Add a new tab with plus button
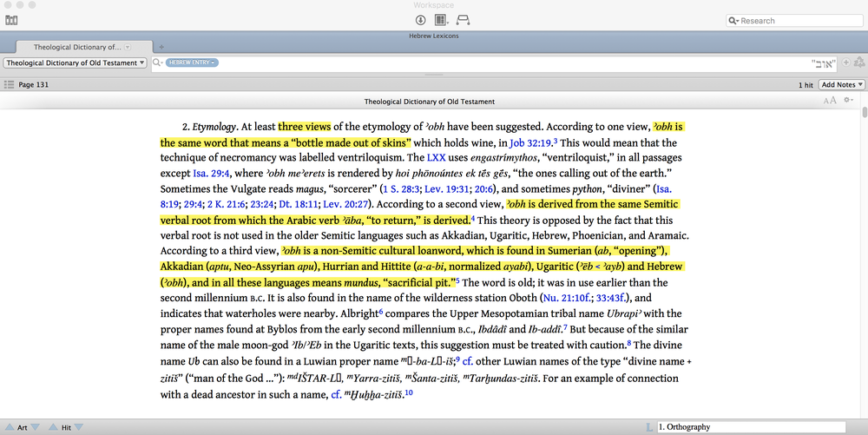This screenshot has height=435, width=868. pos(161,47)
